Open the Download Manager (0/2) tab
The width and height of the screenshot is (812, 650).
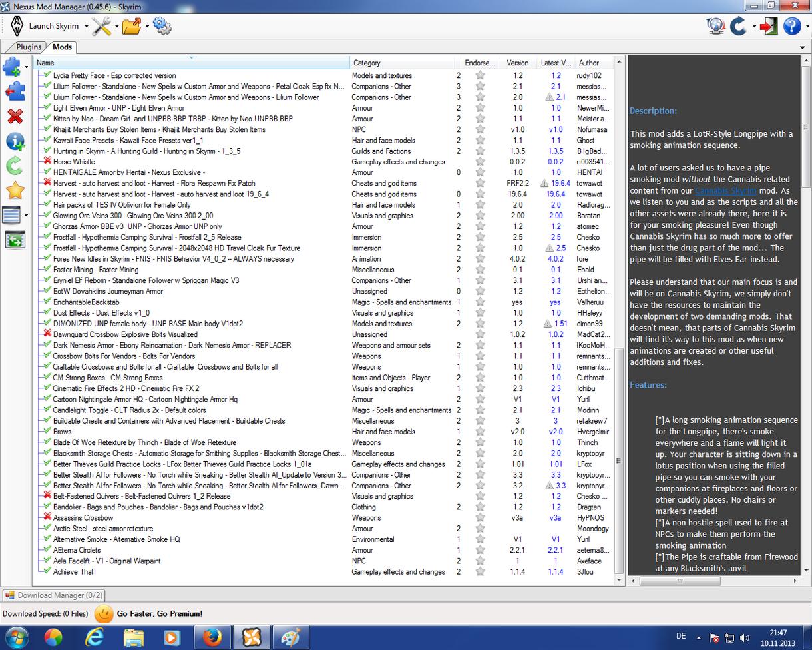coord(53,595)
